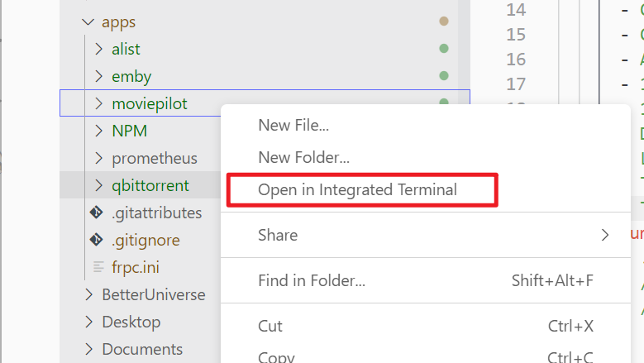
Task: Expand the Documents folder
Action: 89,350
